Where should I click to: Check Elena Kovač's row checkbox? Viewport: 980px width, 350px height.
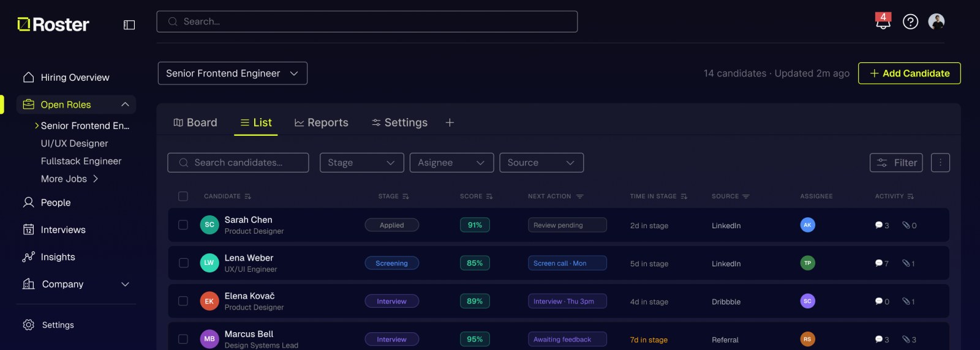coord(183,301)
